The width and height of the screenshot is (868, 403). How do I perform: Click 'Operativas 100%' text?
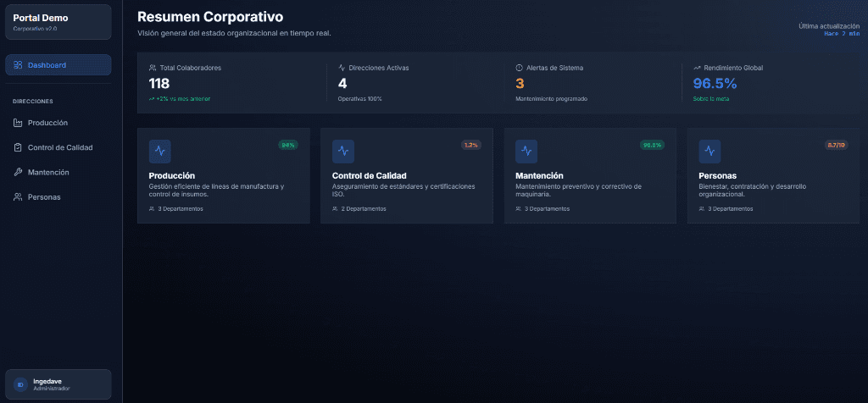pyautogui.click(x=359, y=99)
